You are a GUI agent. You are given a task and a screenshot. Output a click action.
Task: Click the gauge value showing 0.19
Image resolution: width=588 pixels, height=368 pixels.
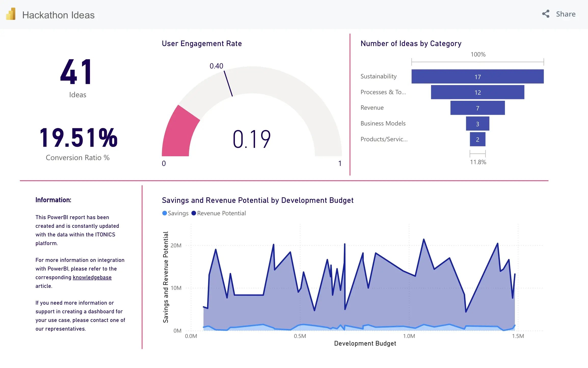252,139
